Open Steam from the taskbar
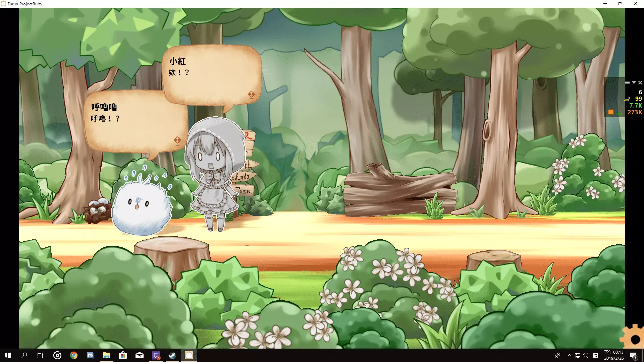Screen dimensions: 644x362 pos(172,355)
